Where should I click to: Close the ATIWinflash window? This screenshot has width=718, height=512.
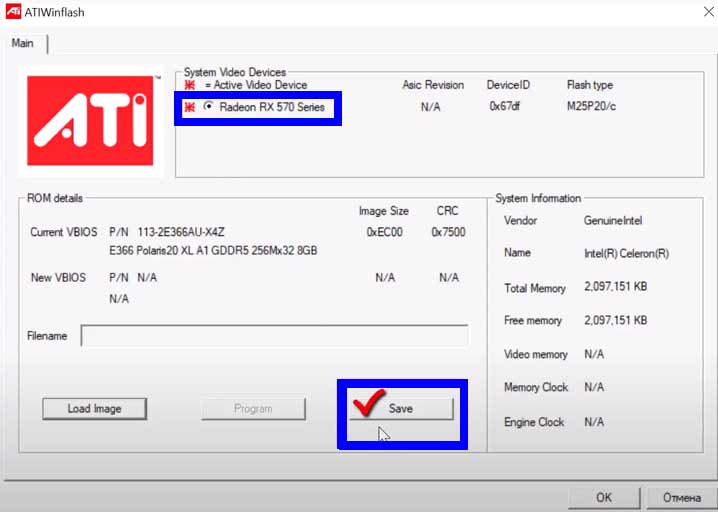[708, 11]
